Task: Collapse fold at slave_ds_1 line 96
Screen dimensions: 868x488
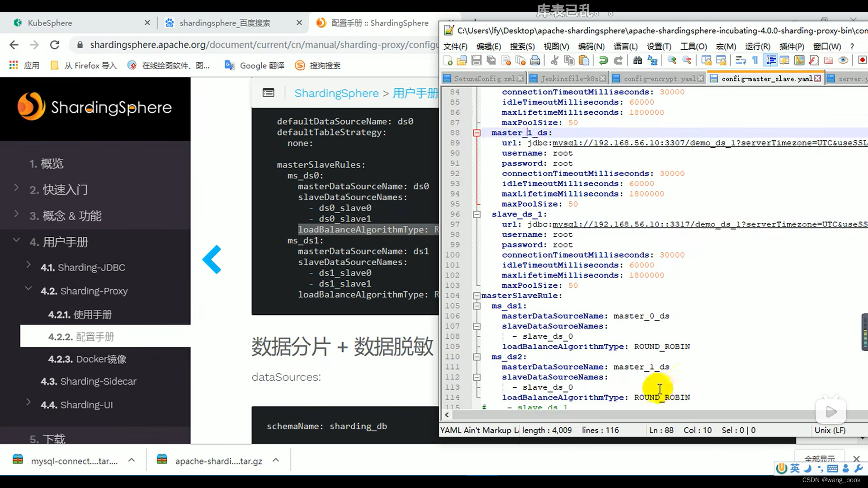Action: (x=476, y=214)
